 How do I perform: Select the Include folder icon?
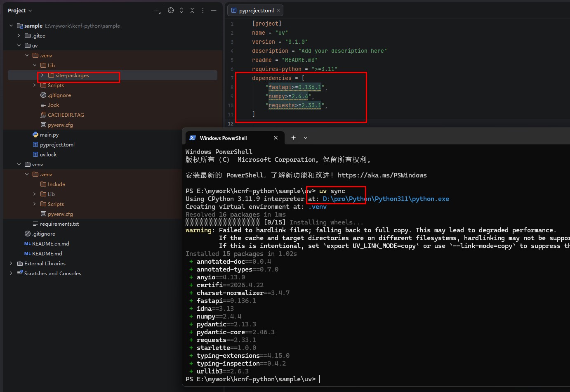(43, 184)
